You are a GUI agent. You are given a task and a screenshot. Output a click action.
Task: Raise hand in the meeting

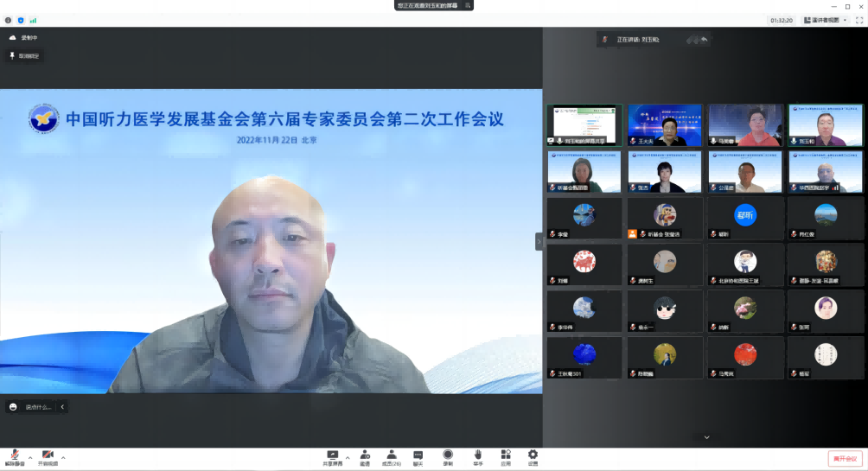click(x=478, y=458)
